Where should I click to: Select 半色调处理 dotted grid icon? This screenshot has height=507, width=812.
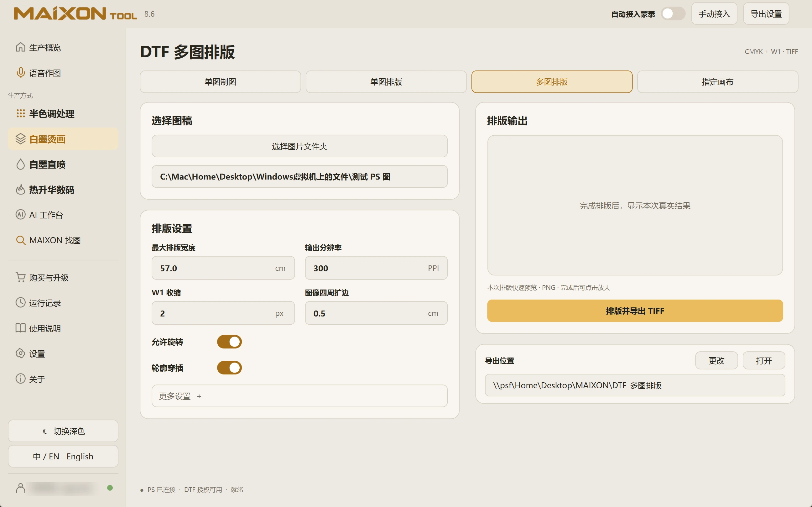(x=20, y=113)
